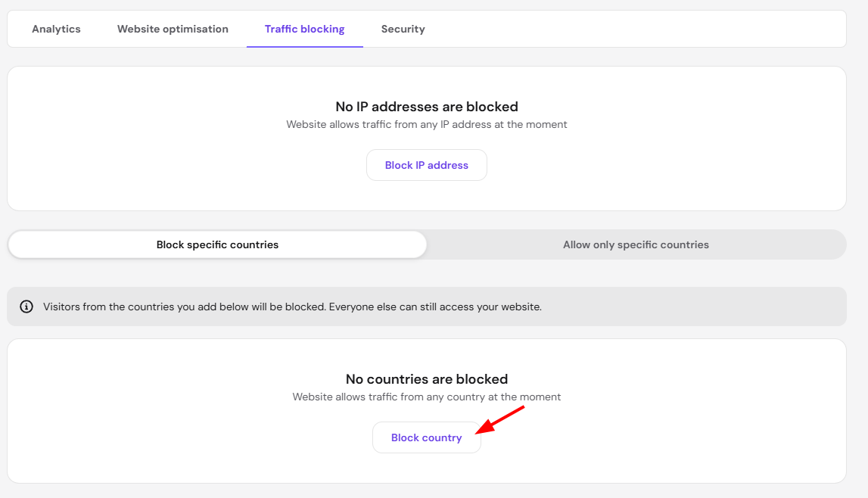Toggle to Block specific countries mode
868x498 pixels.
217,244
